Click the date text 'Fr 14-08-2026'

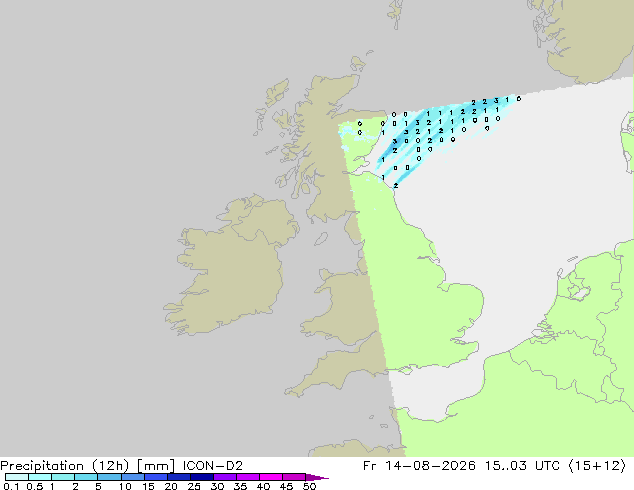(x=419, y=466)
